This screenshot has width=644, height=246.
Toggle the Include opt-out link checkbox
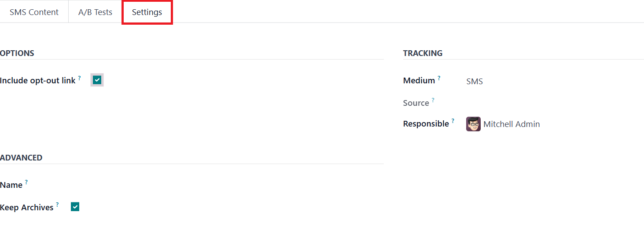click(97, 80)
